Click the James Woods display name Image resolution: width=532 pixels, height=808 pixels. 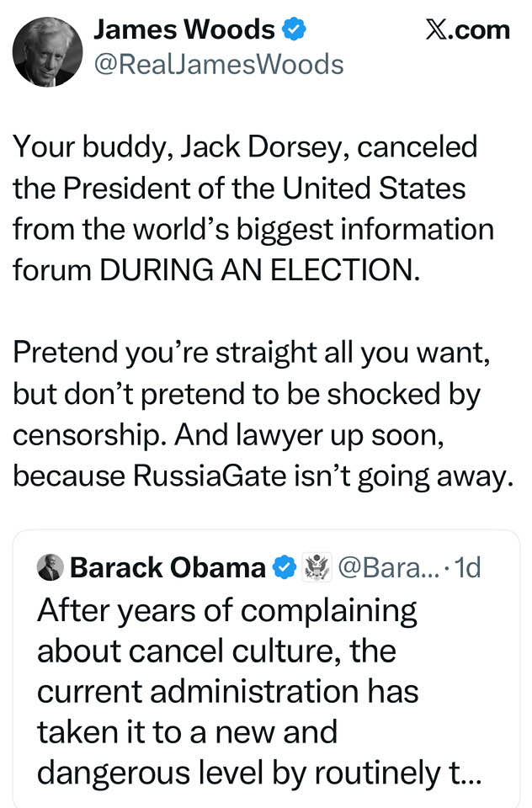pyautogui.click(x=184, y=30)
